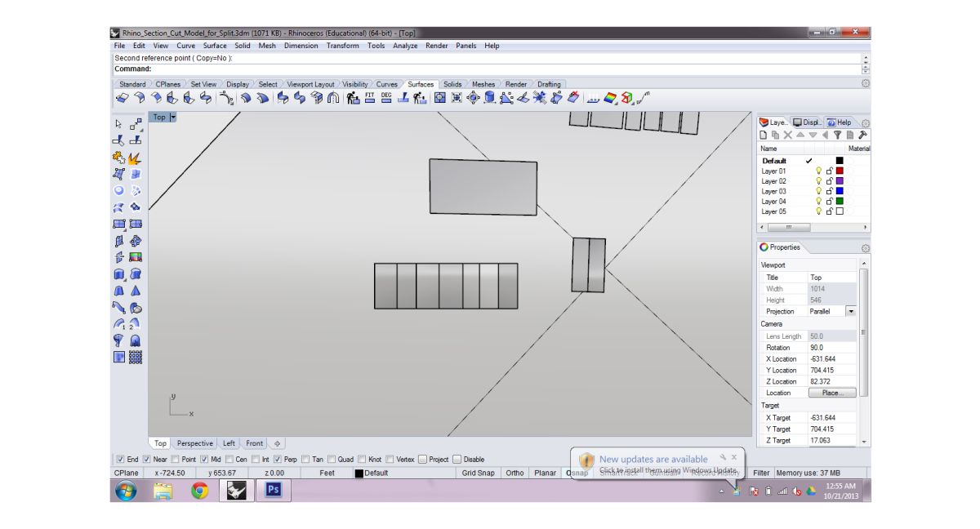Click the hammer tools icon in the Layers panel

pos(862,135)
